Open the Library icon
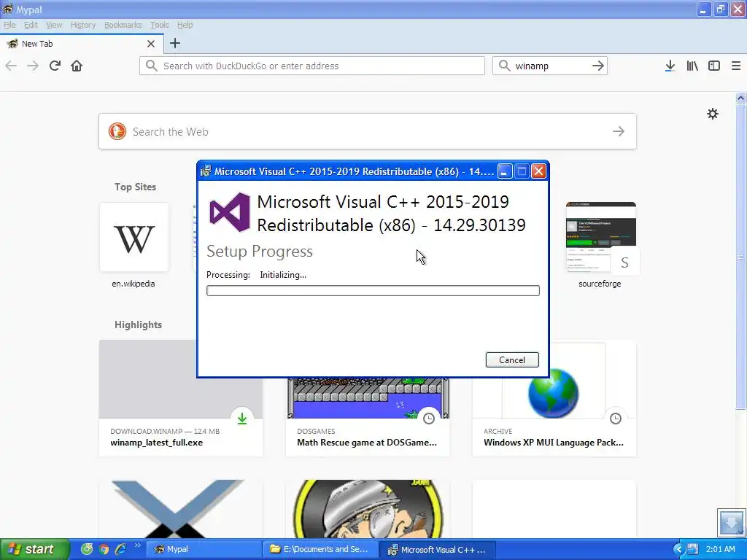 click(692, 66)
